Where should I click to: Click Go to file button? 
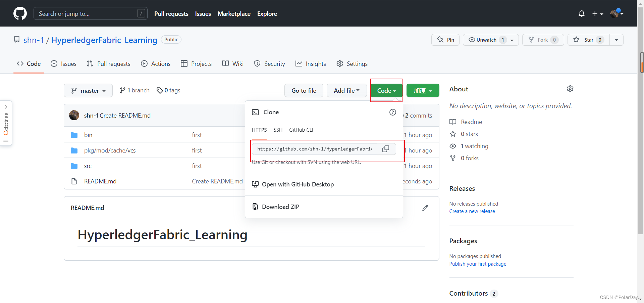(304, 90)
